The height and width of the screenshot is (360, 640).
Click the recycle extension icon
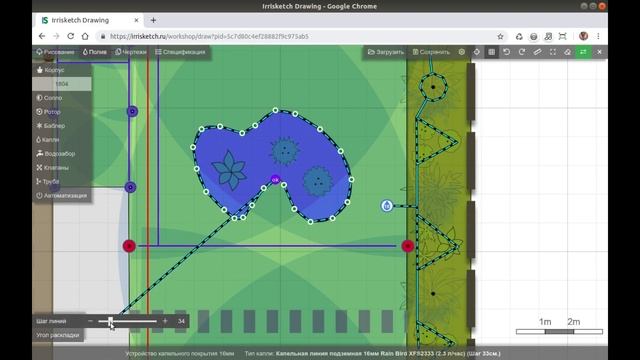pyautogui.click(x=519, y=36)
